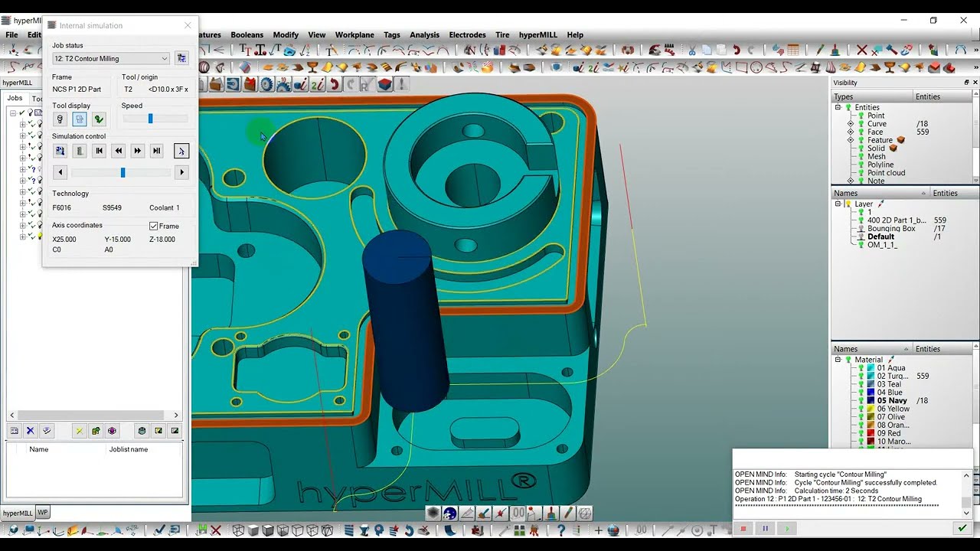Click the middle Tool display icon
This screenshot has width=980, height=551.
click(x=80, y=119)
